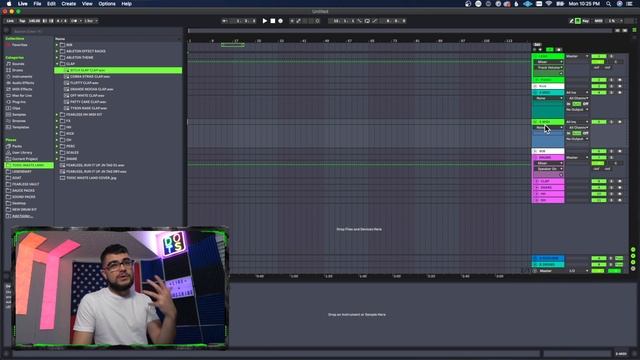Image resolution: width=640 pixels, height=360 pixels.
Task: Open the Sounds category in browser
Action: tap(18, 64)
